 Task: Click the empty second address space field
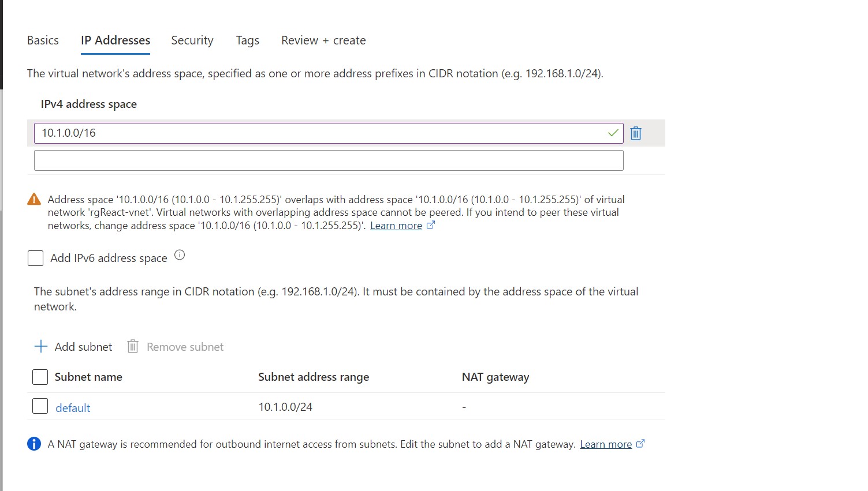(328, 160)
